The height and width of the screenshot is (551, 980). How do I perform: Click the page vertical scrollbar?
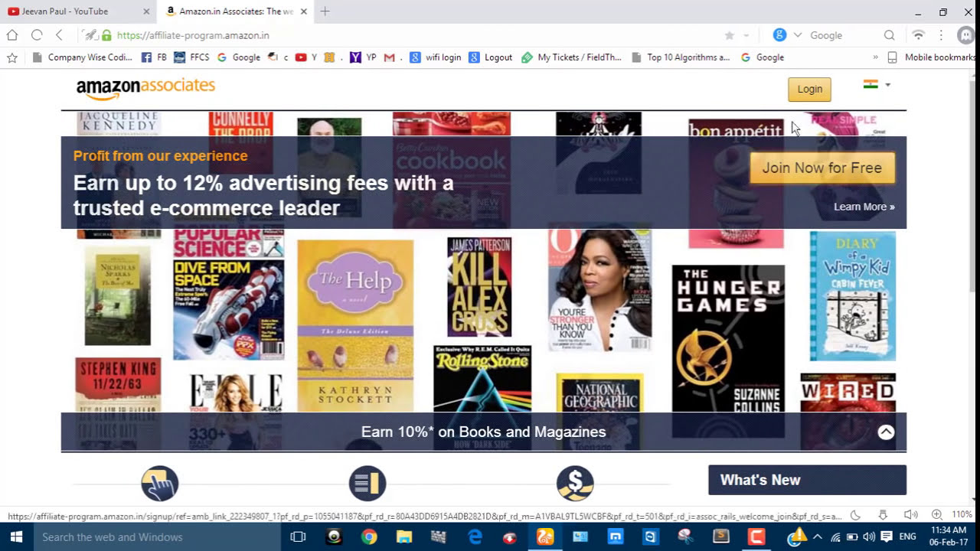(x=974, y=288)
